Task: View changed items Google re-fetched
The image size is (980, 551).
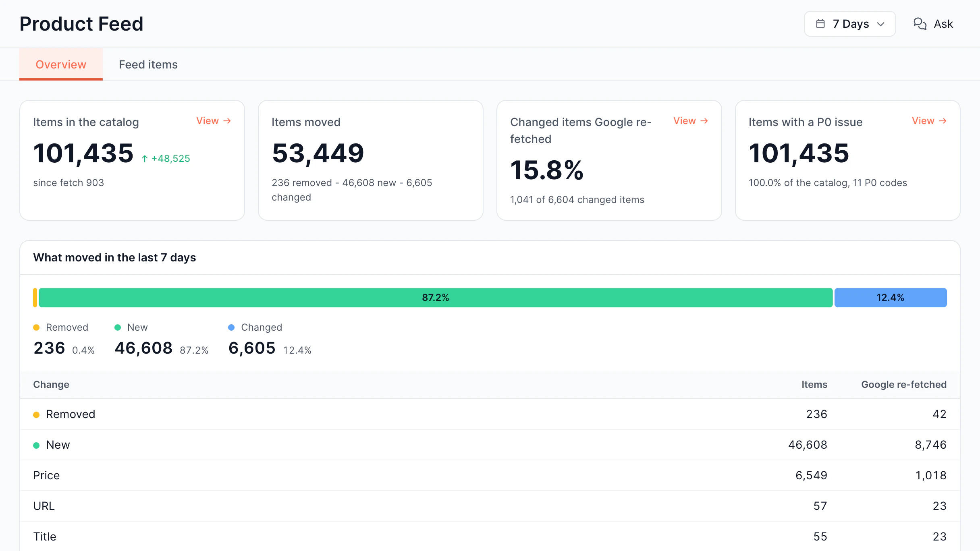Action: 691,121
